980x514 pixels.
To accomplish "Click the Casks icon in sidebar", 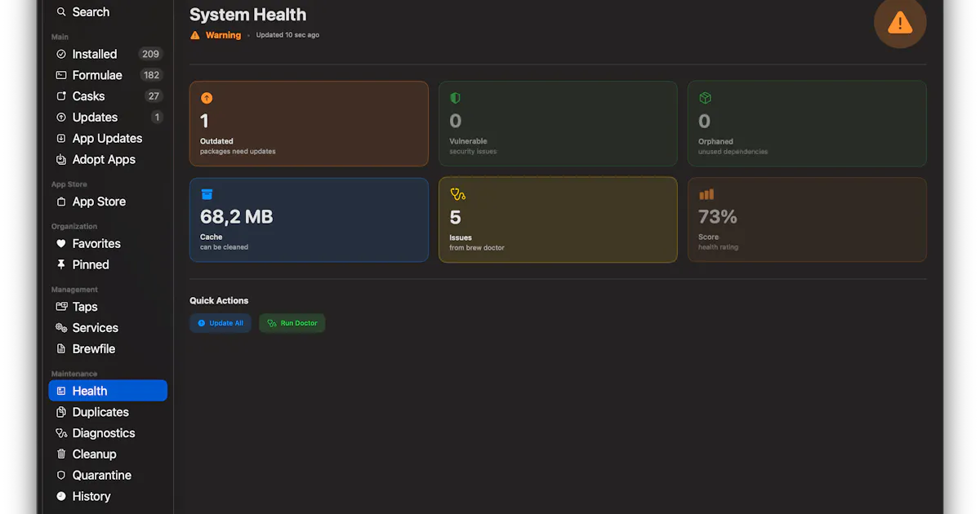I will point(61,96).
